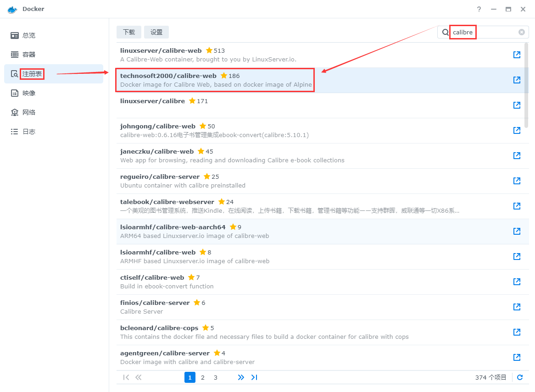
Task: Open the 总览 overview section
Action: tap(28, 35)
